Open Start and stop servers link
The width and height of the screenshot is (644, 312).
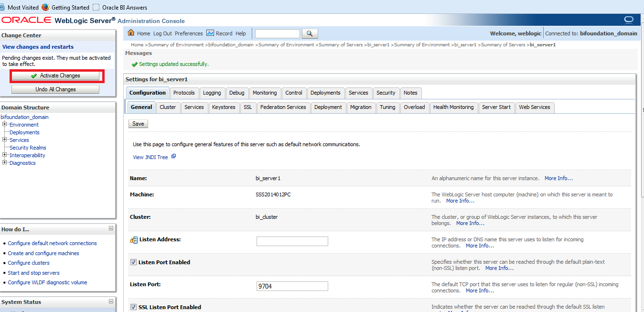point(33,273)
